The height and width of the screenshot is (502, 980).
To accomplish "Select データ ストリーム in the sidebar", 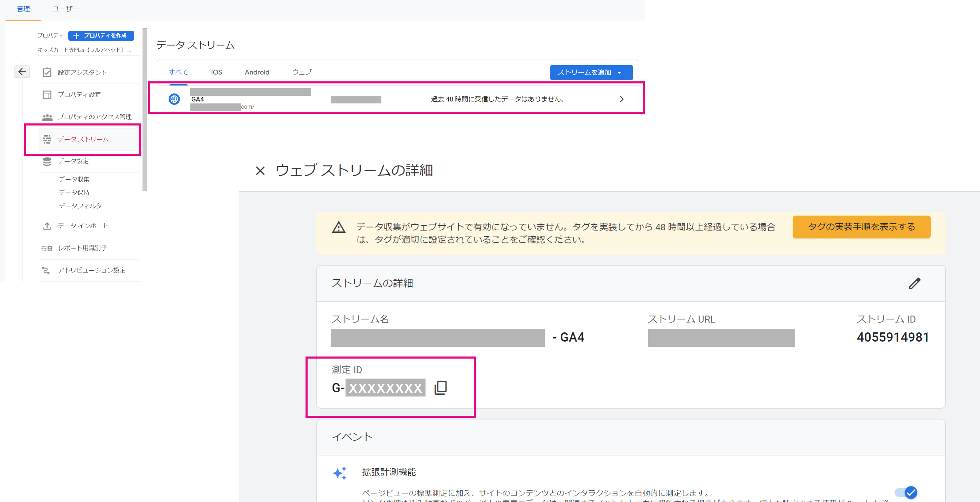I will point(83,139).
